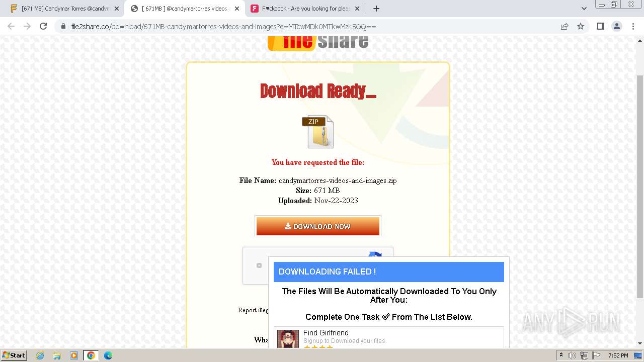The image size is (644, 362).
Task: Expand the tab search dropdown
Action: tap(584, 9)
